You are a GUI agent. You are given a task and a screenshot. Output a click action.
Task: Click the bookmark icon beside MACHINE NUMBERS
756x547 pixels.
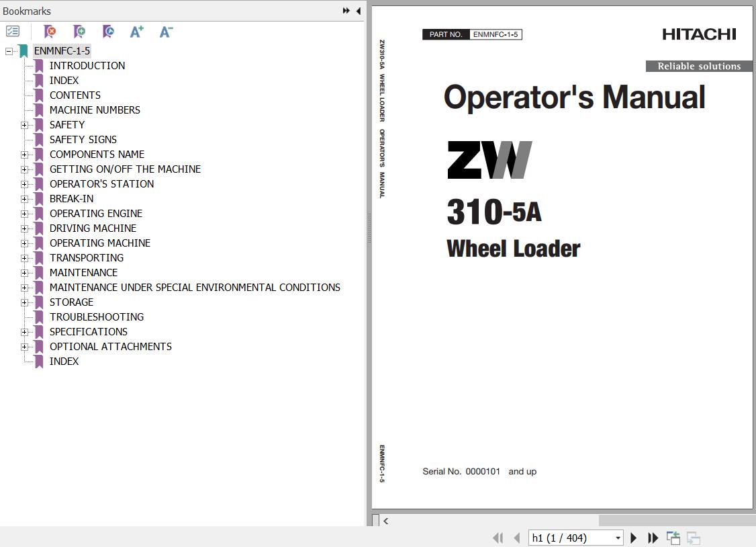pyautogui.click(x=39, y=110)
